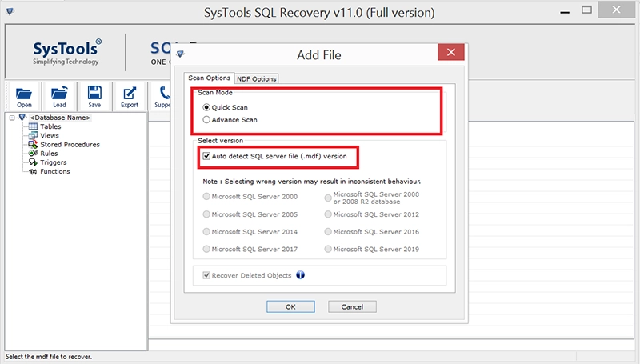Click the SysTools Simplifying Technology logo

(x=66, y=52)
